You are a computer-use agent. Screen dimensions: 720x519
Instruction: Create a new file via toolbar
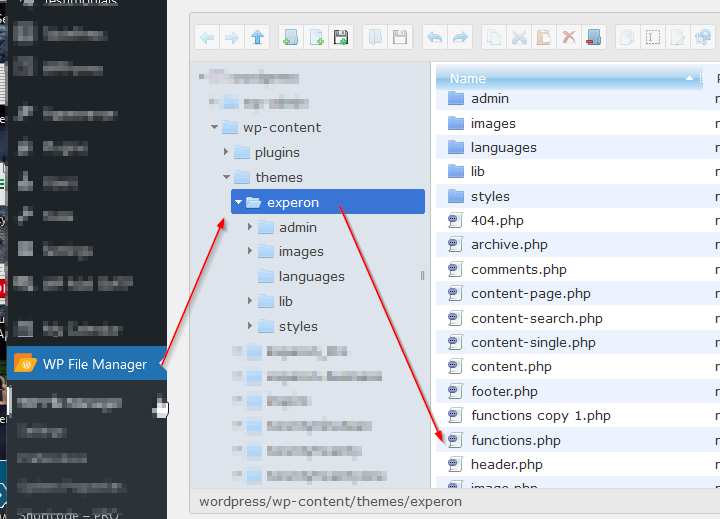point(316,37)
